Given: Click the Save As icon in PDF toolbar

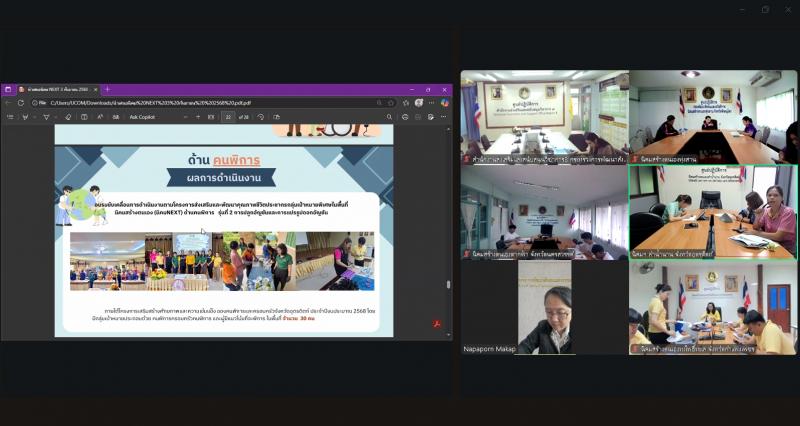Looking at the screenshot, I should click(x=431, y=117).
